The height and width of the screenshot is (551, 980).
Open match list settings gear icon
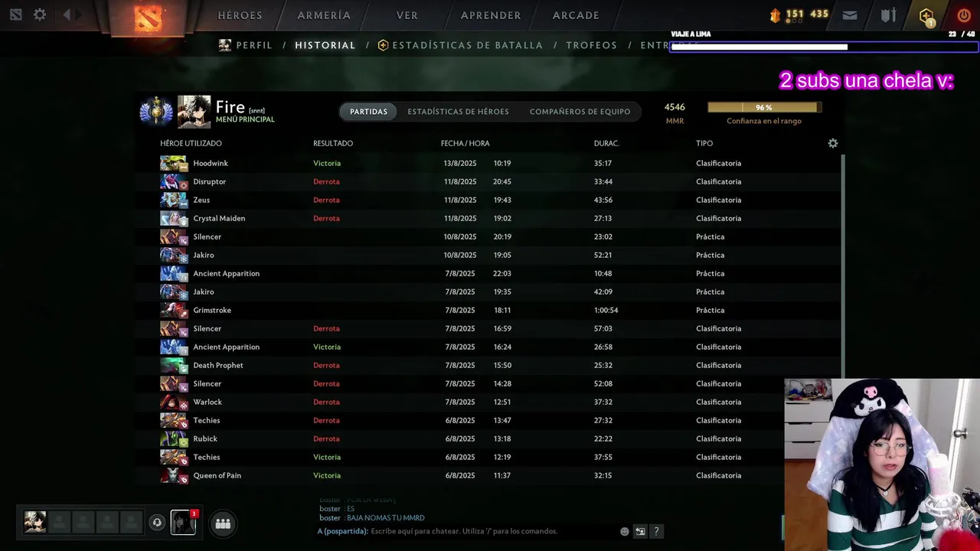[x=833, y=143]
